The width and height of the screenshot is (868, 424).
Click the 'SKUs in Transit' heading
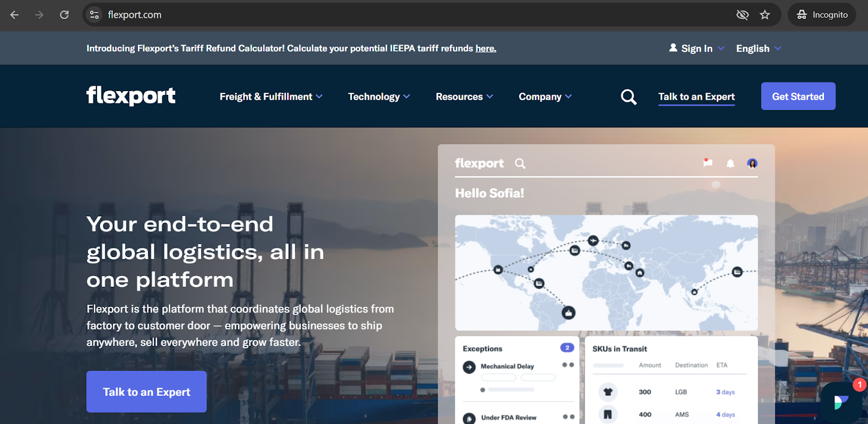pos(620,349)
